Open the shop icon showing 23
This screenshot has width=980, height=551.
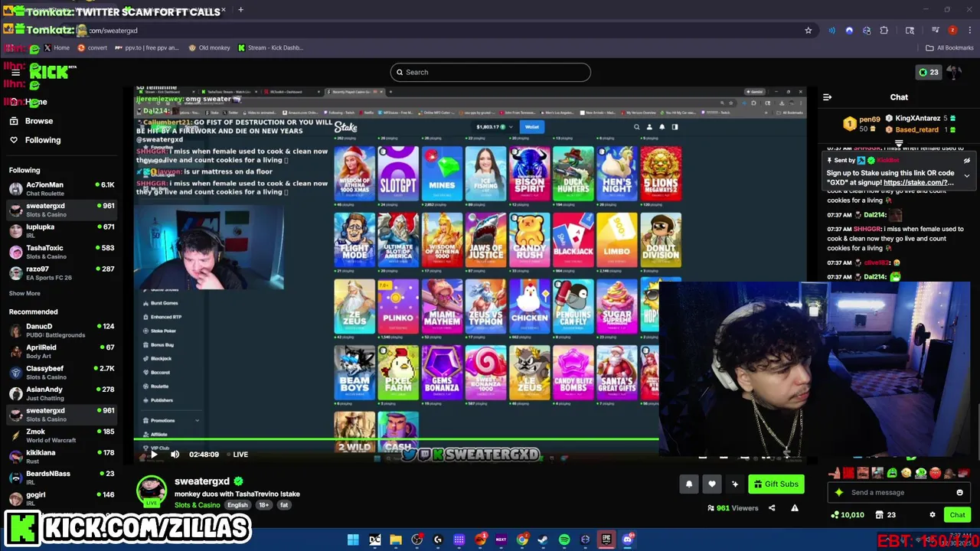click(886, 515)
